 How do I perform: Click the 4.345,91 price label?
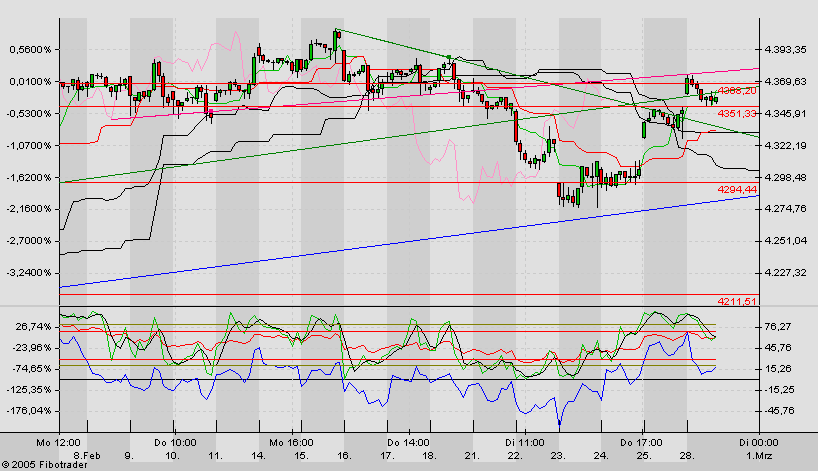[x=785, y=114]
